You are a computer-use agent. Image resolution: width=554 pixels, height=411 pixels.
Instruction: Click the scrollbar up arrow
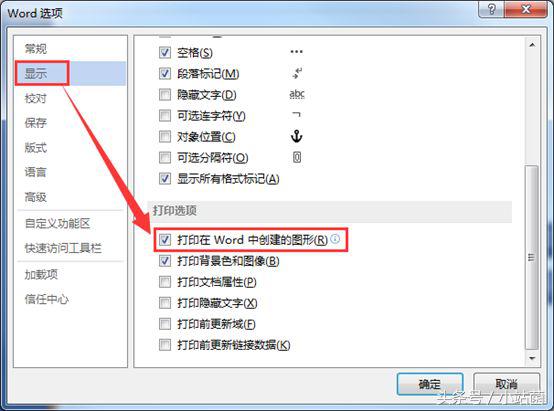[x=532, y=45]
